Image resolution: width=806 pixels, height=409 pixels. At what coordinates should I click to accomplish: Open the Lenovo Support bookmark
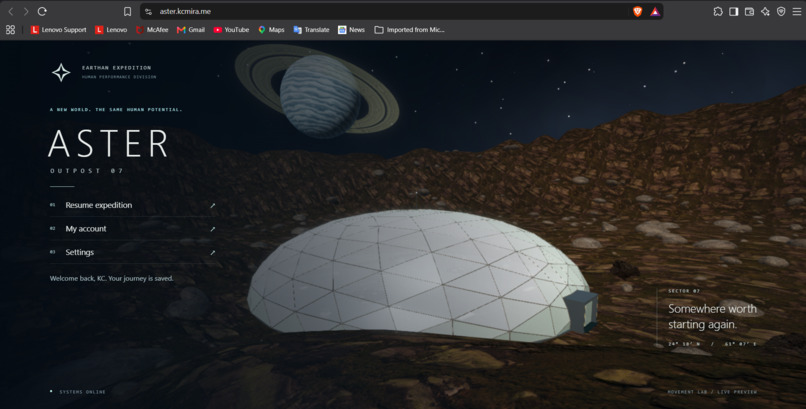point(59,30)
